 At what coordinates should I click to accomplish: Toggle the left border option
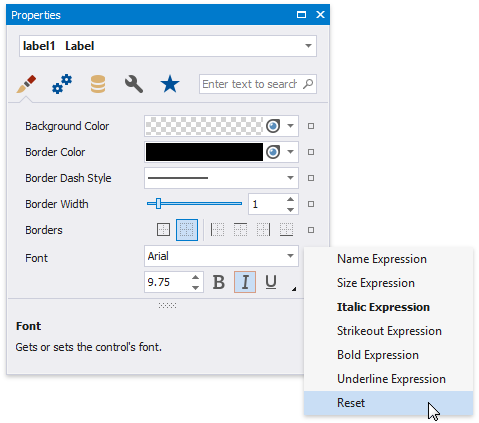pos(217,230)
